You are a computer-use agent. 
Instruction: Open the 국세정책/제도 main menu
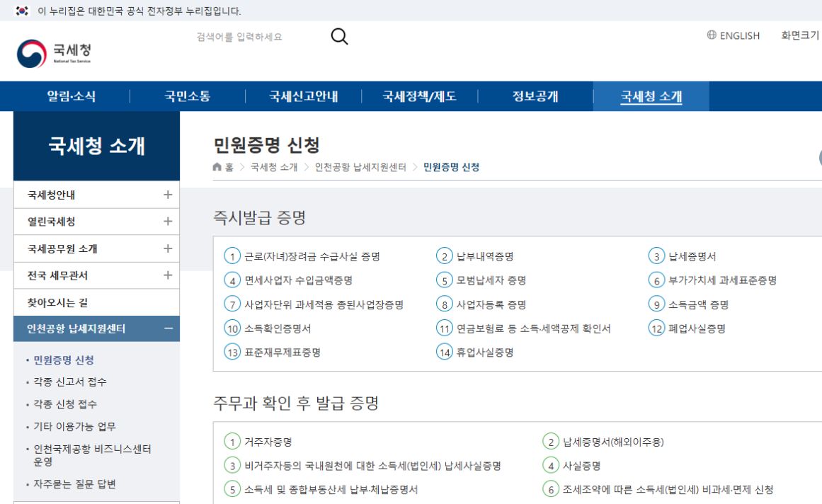419,96
